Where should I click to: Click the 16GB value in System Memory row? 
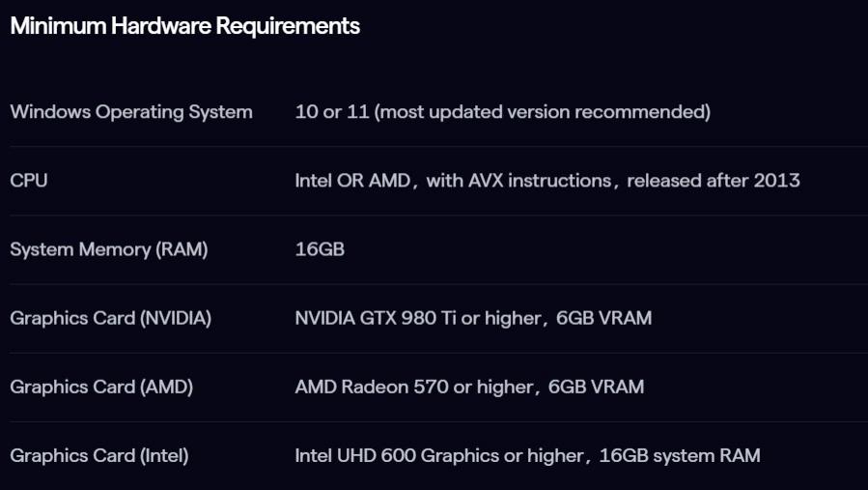tap(320, 249)
